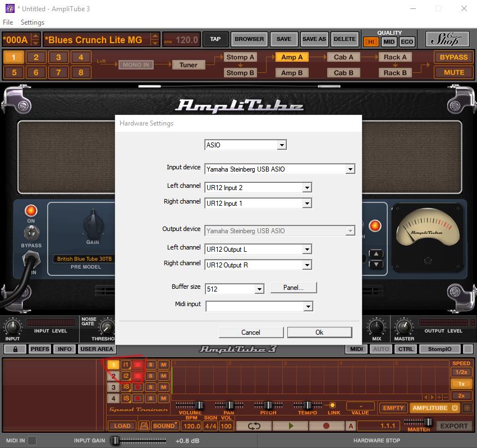477x448 pixels.
Task: Click the MIDI IN indicator box
Action: [31, 440]
